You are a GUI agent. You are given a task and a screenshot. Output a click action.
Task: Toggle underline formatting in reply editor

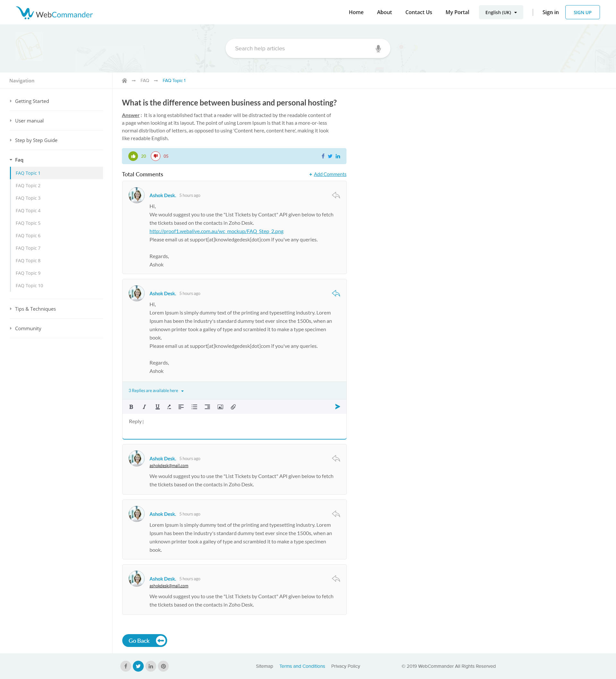pos(158,407)
